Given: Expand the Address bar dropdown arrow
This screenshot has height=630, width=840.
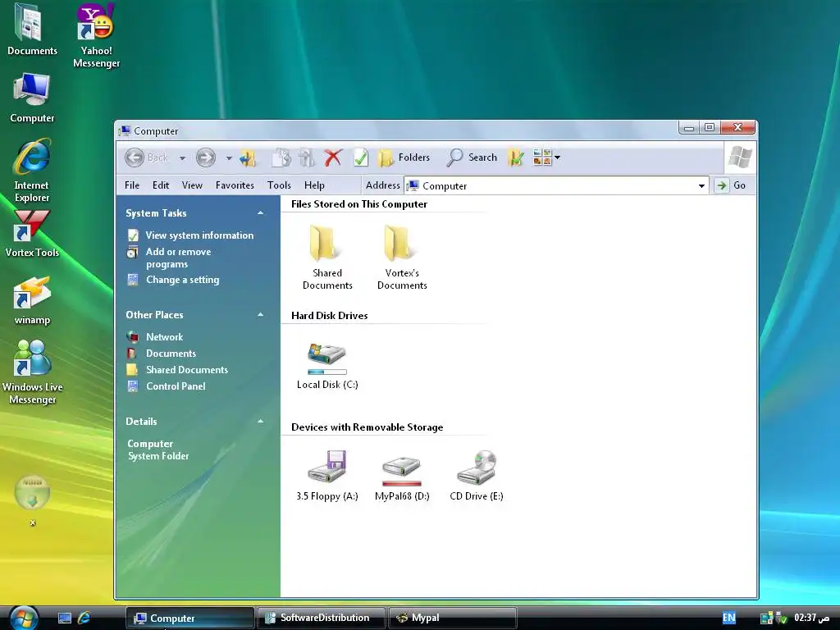Looking at the screenshot, I should click(702, 186).
